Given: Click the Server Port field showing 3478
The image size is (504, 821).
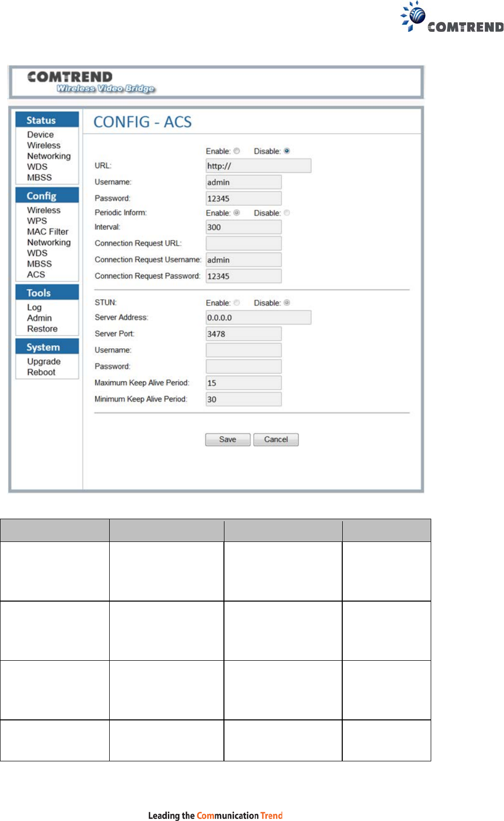Looking at the screenshot, I should coord(244,334).
